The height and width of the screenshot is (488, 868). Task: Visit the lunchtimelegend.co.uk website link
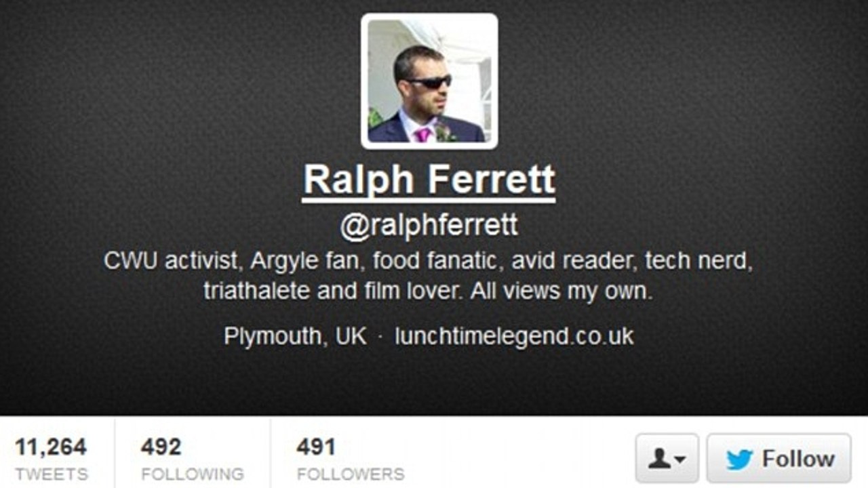point(514,335)
